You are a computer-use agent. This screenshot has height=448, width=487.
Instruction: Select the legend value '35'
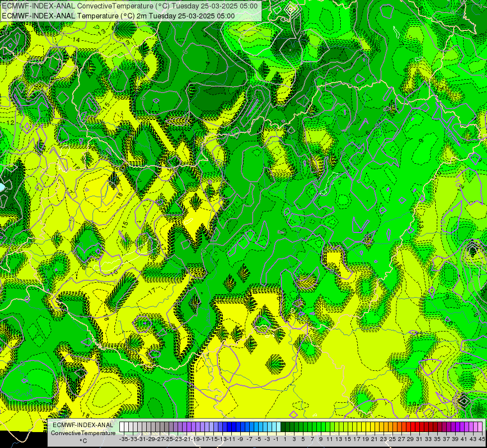pos(437,440)
